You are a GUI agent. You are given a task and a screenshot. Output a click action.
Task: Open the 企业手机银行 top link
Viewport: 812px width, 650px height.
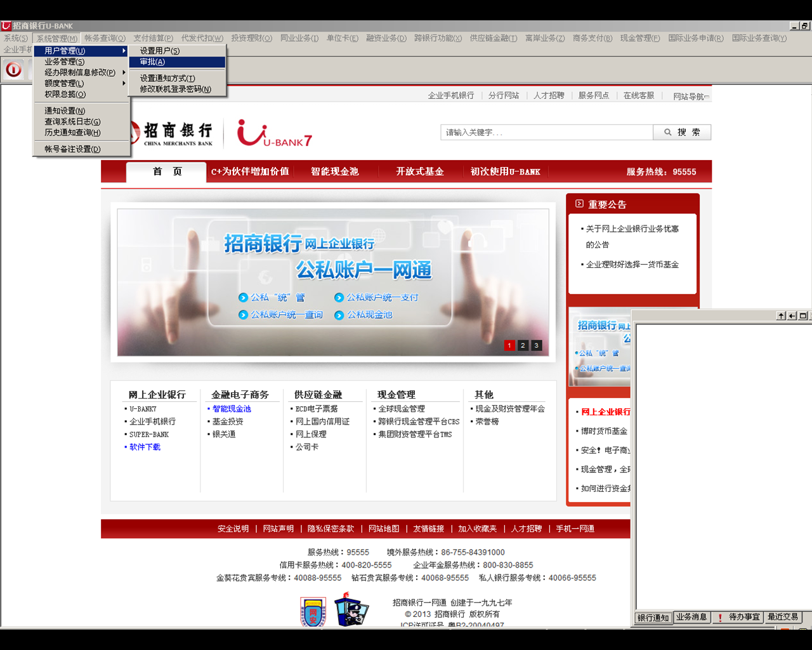(x=451, y=95)
